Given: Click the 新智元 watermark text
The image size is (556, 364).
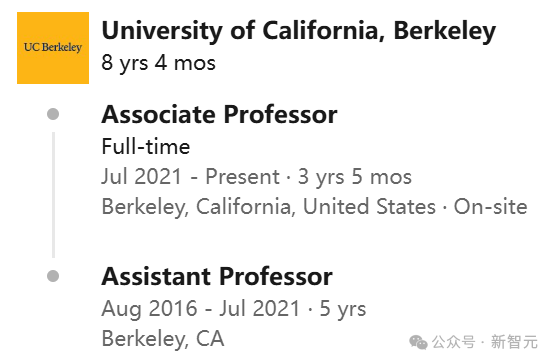Looking at the screenshot, I should click(x=515, y=342).
